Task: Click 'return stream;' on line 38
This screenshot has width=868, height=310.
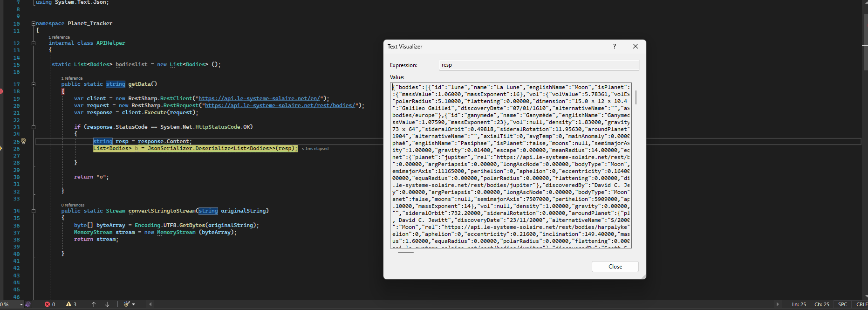Action: click(x=96, y=239)
